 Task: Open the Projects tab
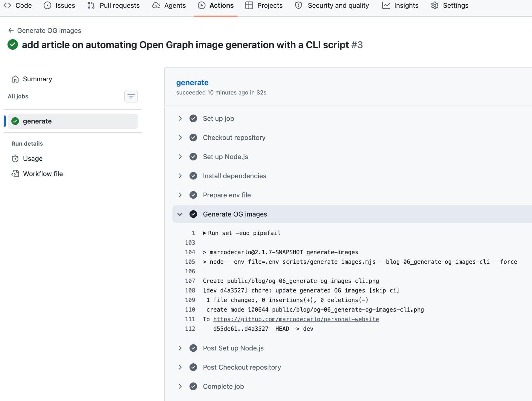tap(264, 5)
